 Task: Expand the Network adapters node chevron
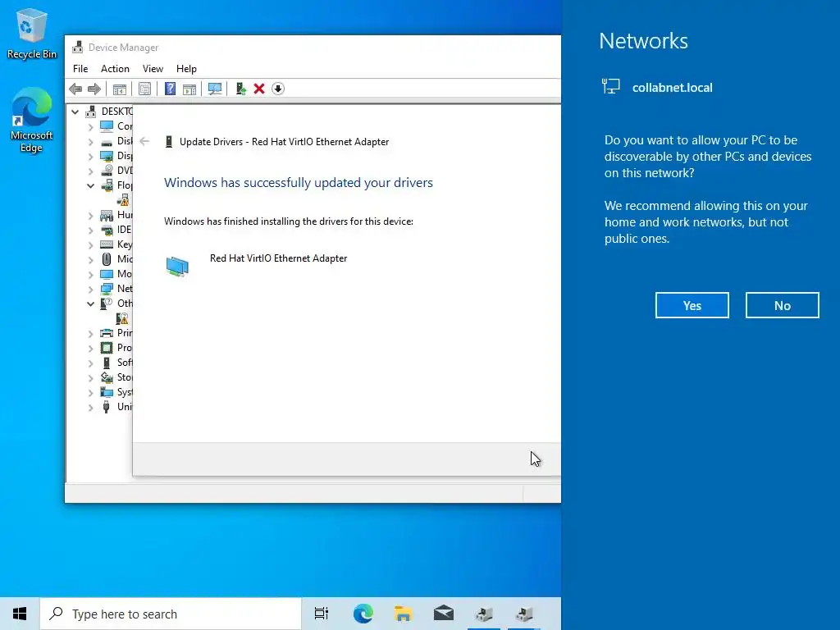(x=90, y=290)
